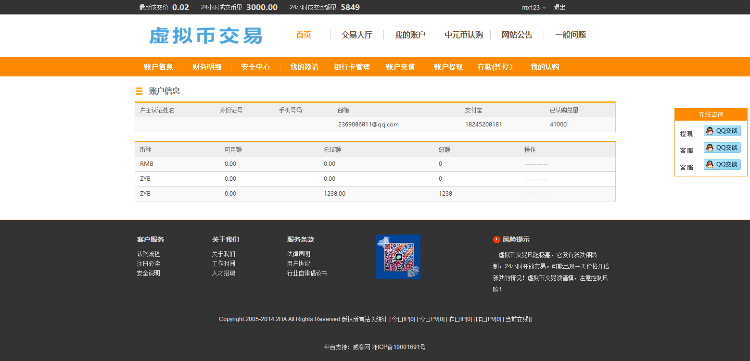
Task: Click the email 2369086811@qq.com
Action: (x=368, y=124)
